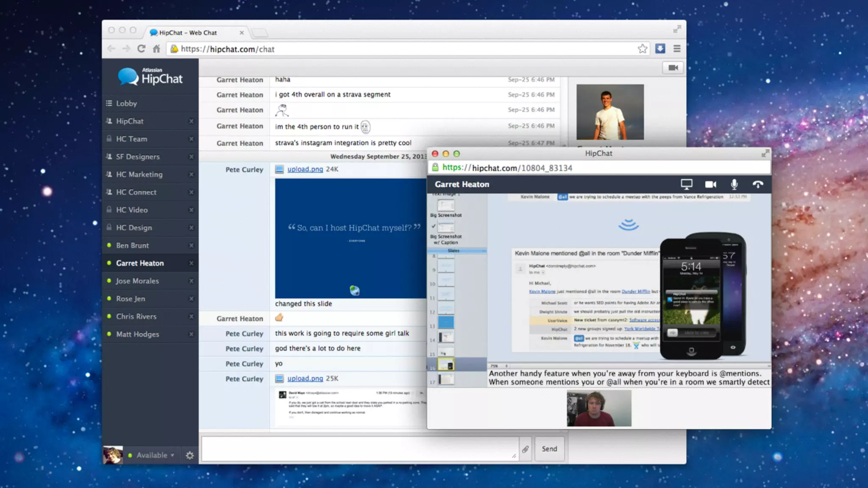Bookmark page with the star icon
This screenshot has width=868, height=488.
[642, 49]
